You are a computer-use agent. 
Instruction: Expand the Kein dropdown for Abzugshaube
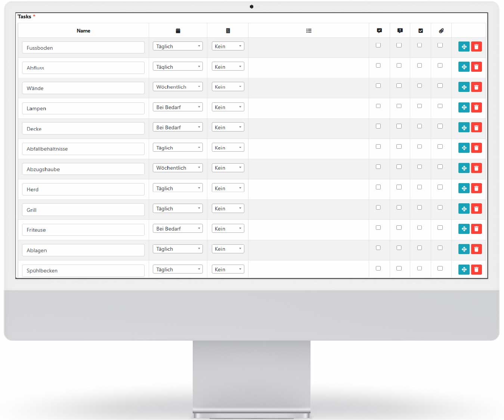pos(228,168)
